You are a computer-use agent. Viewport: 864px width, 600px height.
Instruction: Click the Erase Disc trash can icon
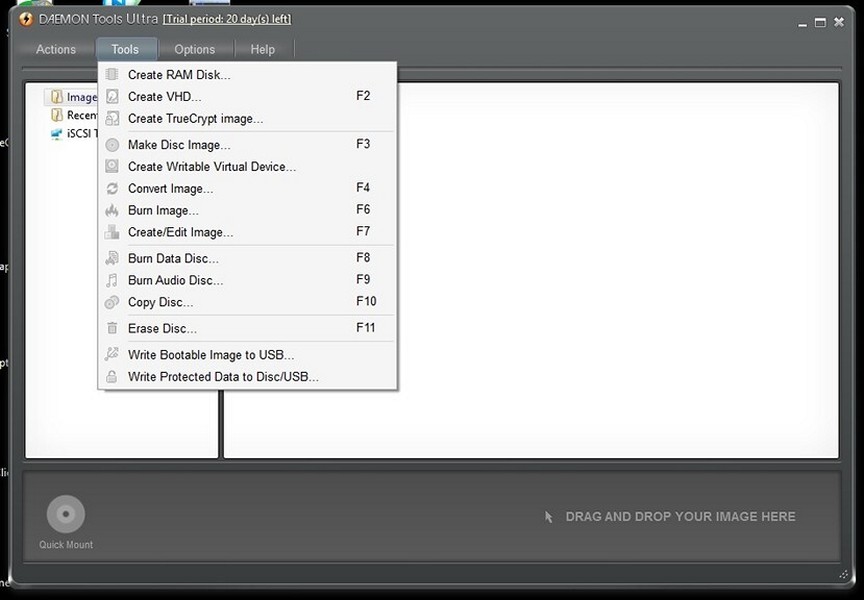pyautogui.click(x=112, y=328)
